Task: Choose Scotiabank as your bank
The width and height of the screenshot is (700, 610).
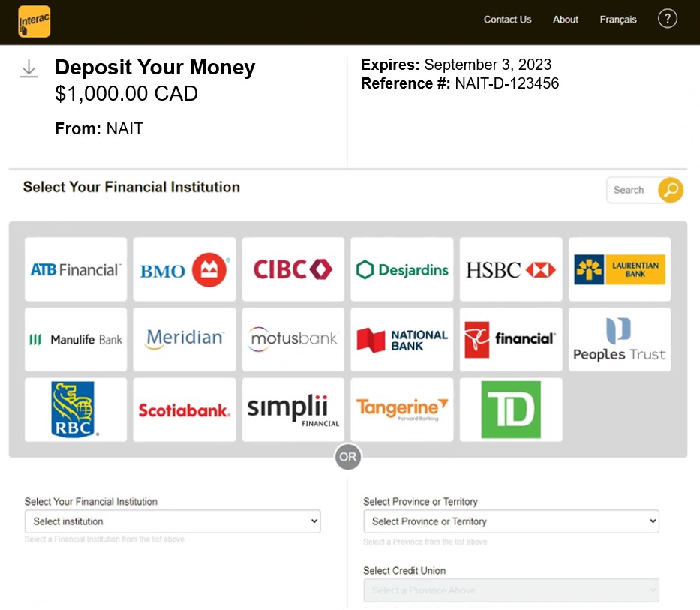Action: coord(184,409)
